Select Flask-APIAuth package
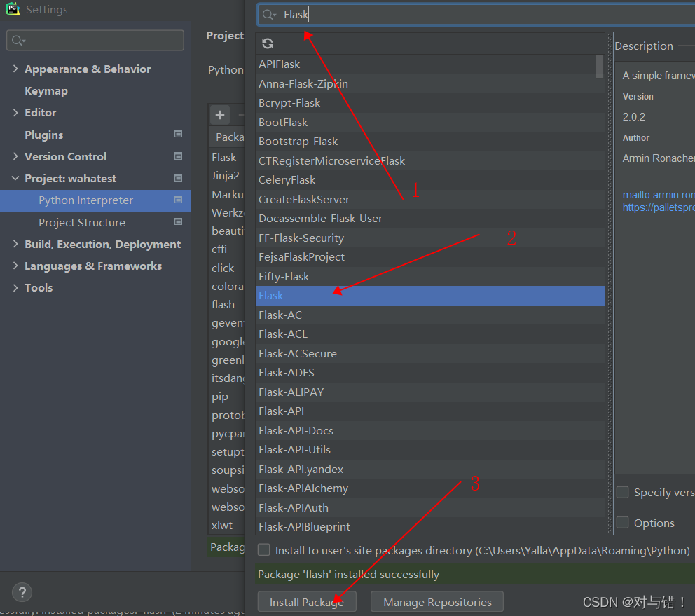The image size is (695, 616). [430, 508]
